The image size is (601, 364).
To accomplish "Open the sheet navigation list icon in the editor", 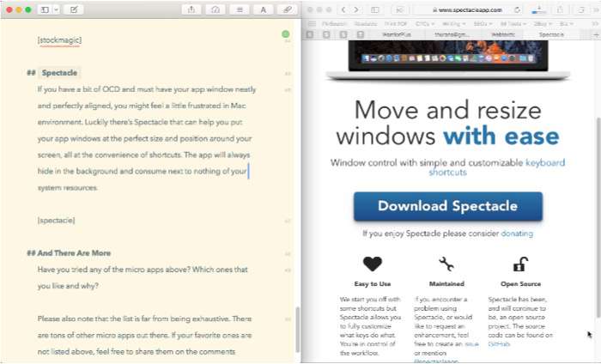I will point(240,9).
